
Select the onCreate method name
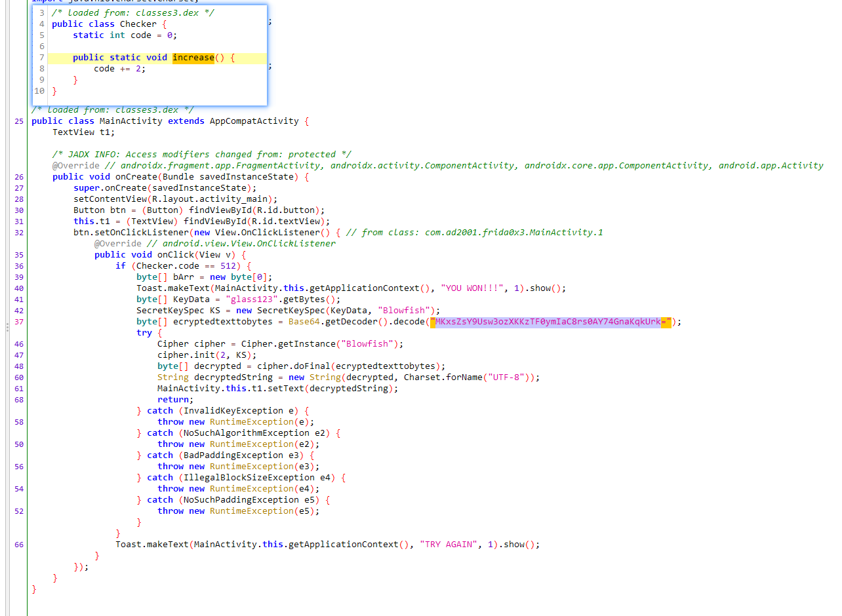pos(136,177)
